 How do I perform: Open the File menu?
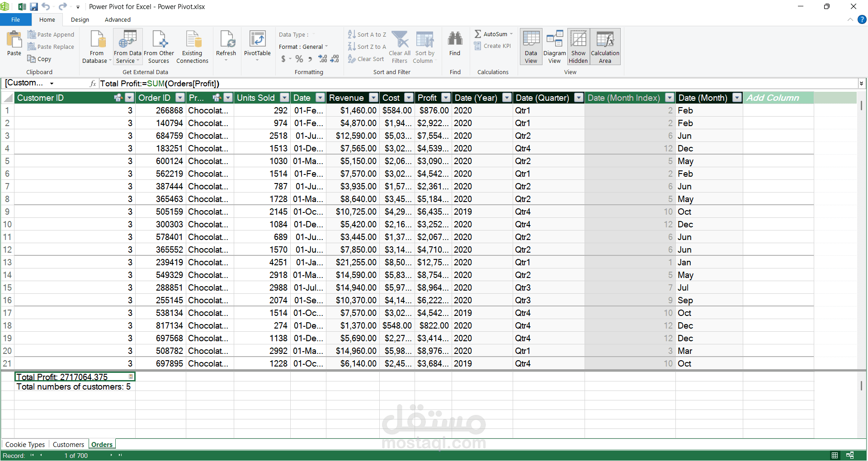(x=16, y=19)
